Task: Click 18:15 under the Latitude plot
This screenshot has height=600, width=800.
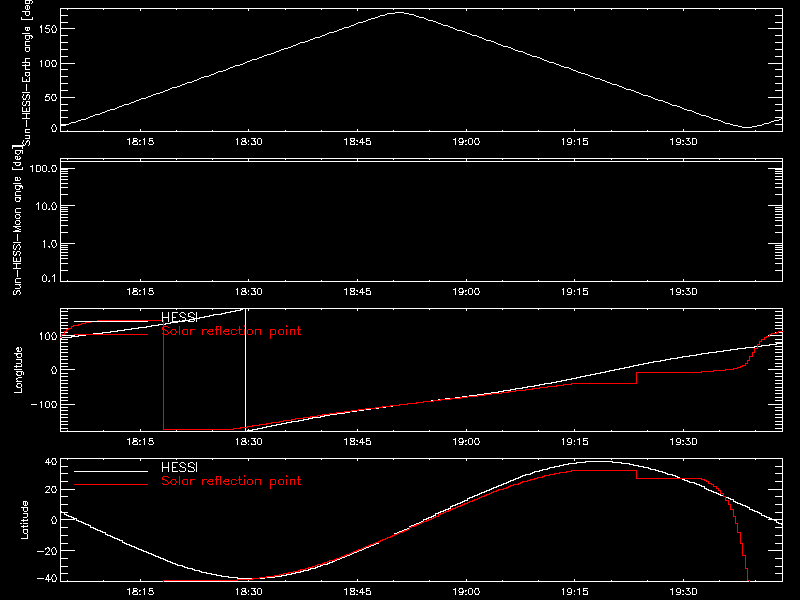Action: [x=140, y=592]
